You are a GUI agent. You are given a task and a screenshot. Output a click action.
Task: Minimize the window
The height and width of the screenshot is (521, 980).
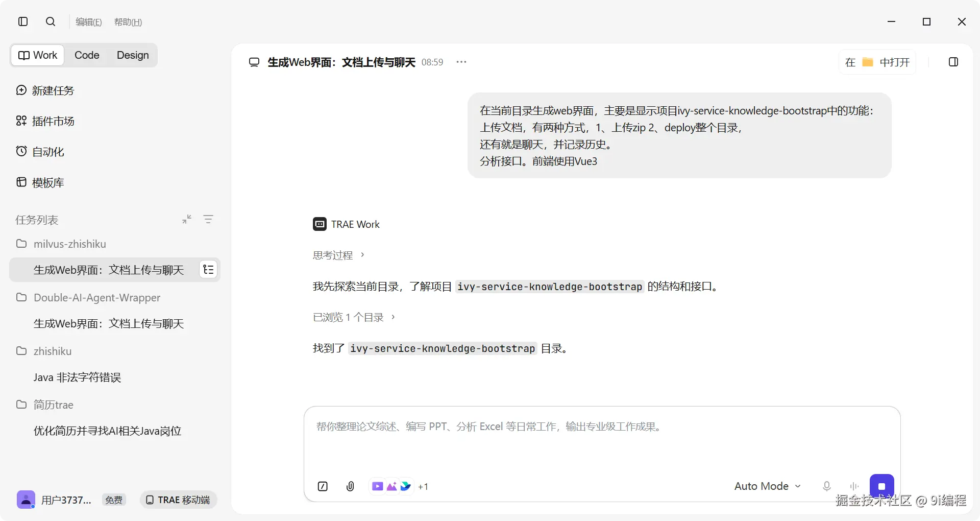(x=892, y=21)
